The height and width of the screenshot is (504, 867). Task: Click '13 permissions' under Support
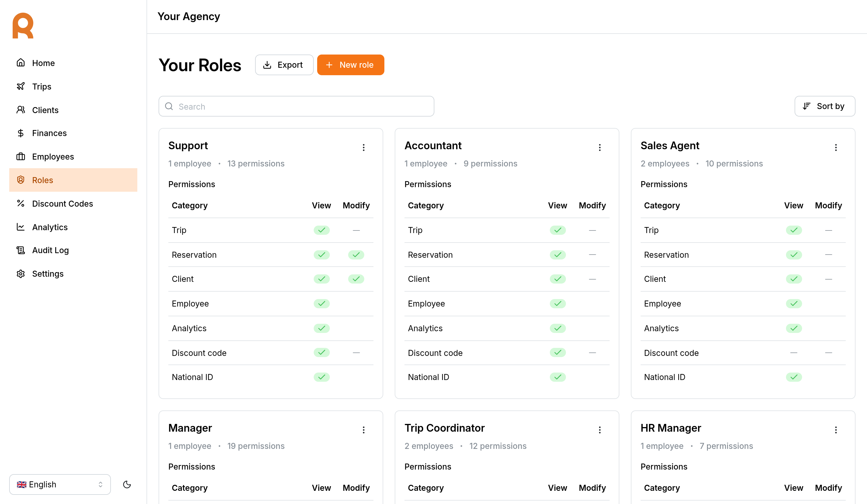(256, 164)
